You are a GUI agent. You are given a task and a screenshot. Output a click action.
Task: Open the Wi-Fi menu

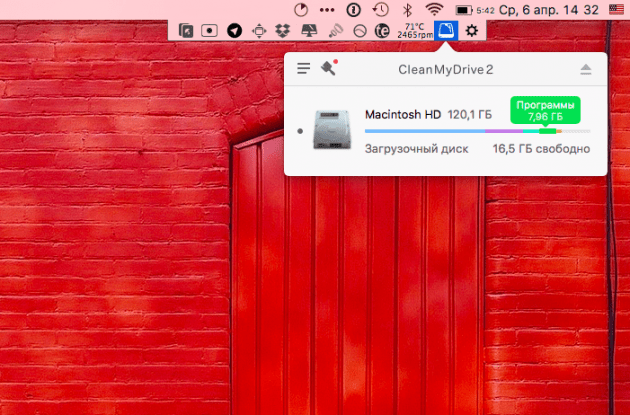tap(434, 10)
